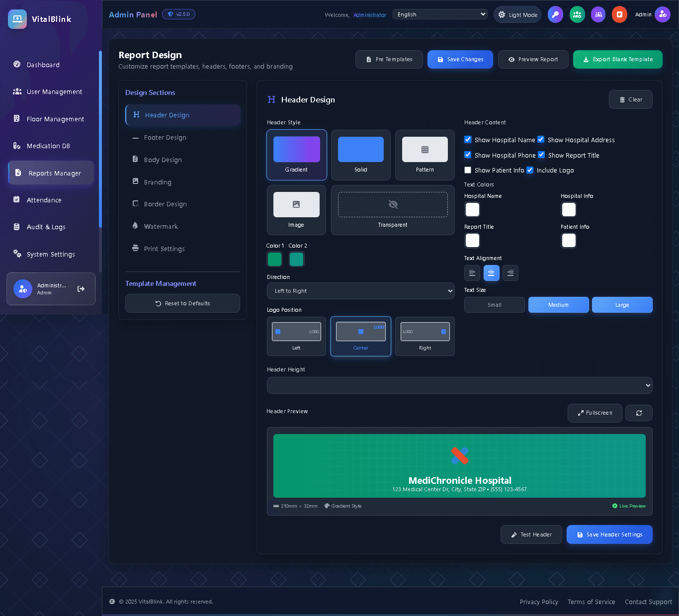Enable Show Patient Info checkbox

point(468,170)
